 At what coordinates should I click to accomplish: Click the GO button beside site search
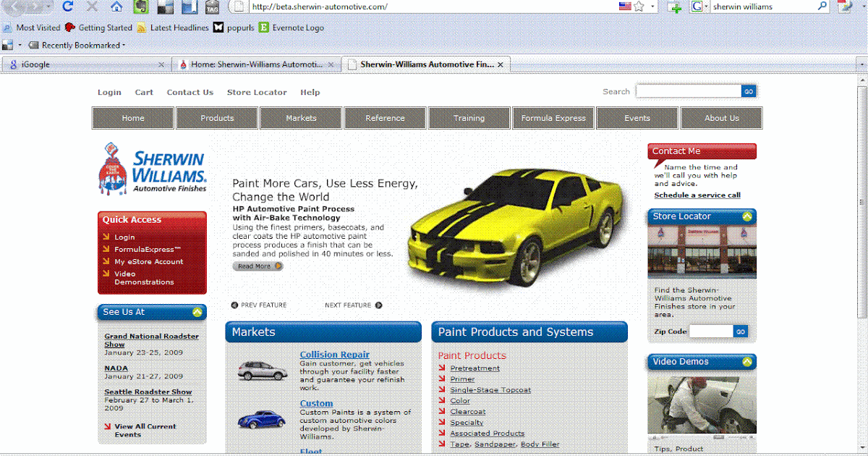(749, 91)
